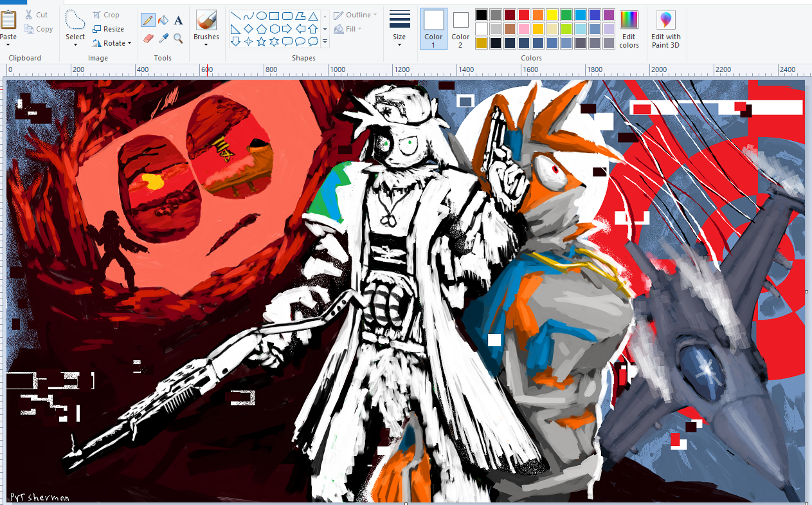Click the Paste clipboard icon

click(8, 19)
